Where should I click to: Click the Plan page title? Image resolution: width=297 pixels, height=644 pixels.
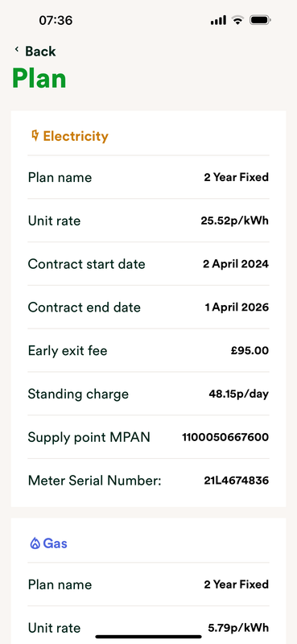(x=39, y=78)
